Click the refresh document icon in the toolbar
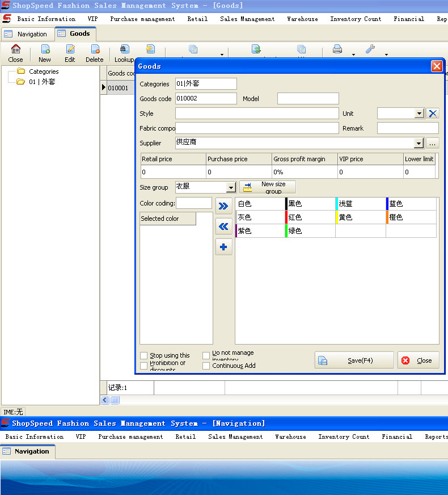The image size is (448, 495). pyautogui.click(x=256, y=49)
